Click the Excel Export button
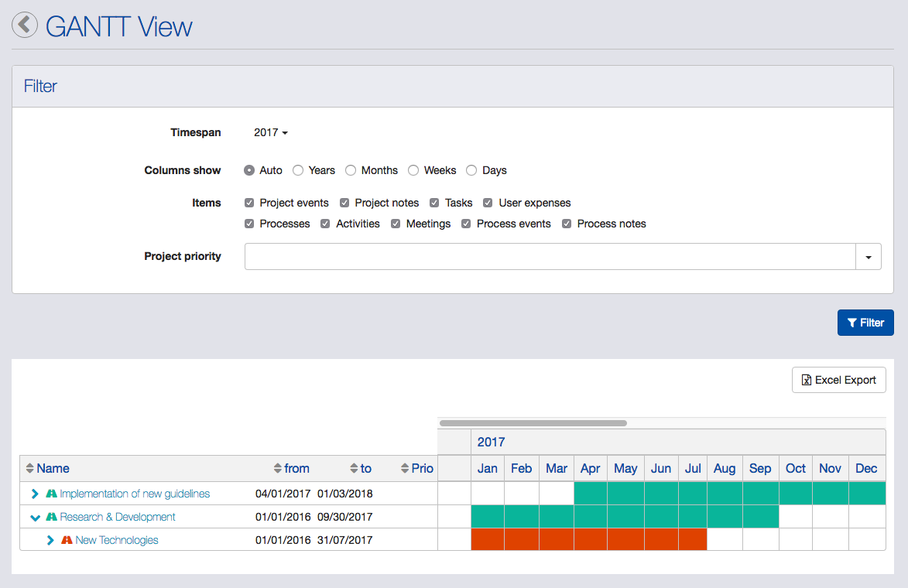The height and width of the screenshot is (588, 908). pyautogui.click(x=838, y=380)
